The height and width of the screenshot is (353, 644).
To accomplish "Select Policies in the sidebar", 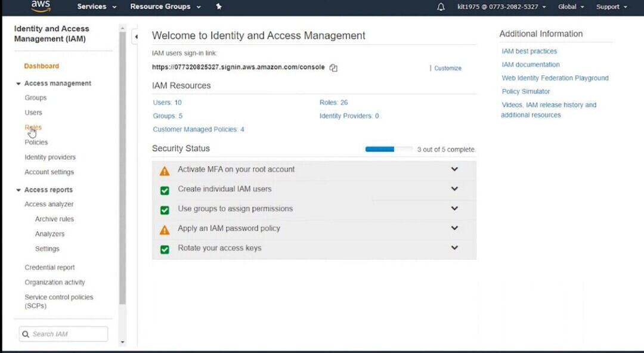I will tap(36, 143).
